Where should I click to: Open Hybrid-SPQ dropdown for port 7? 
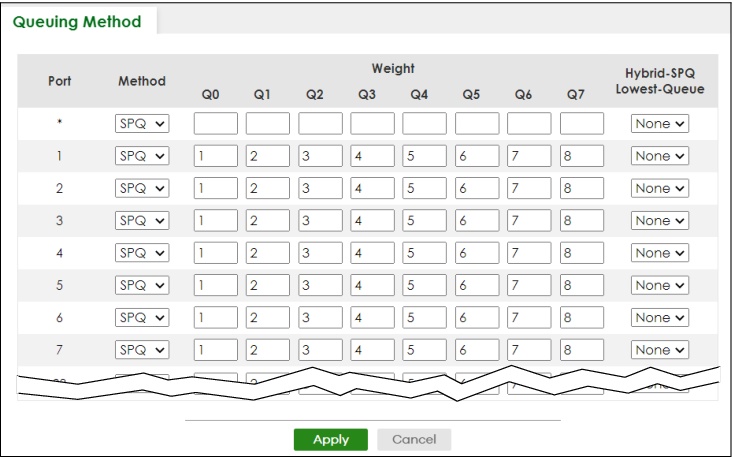(x=660, y=350)
